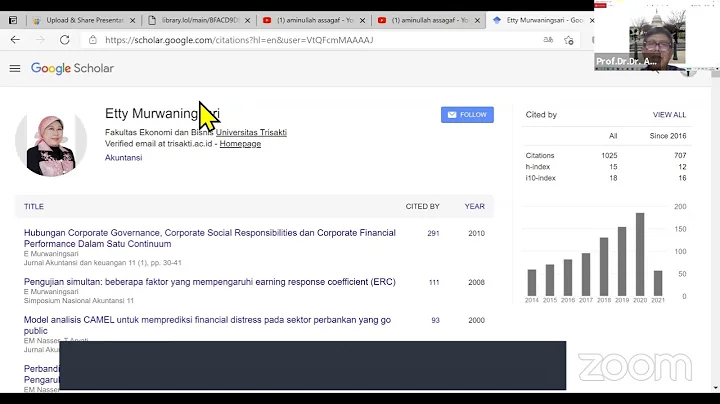720x404 pixels.
Task: Close the Upload & Share Presentation tab
Action: 132,20
